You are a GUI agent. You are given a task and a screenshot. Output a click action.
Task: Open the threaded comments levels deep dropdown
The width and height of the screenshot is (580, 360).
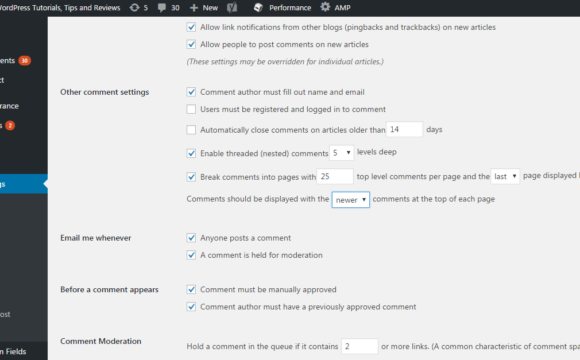click(x=342, y=153)
